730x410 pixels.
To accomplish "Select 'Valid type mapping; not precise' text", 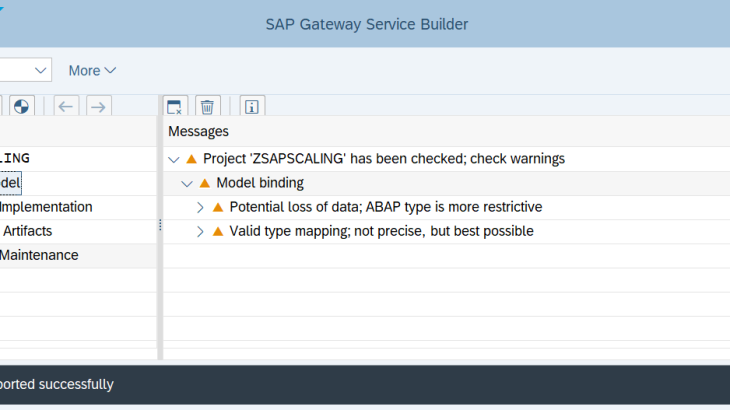I will point(381,231).
